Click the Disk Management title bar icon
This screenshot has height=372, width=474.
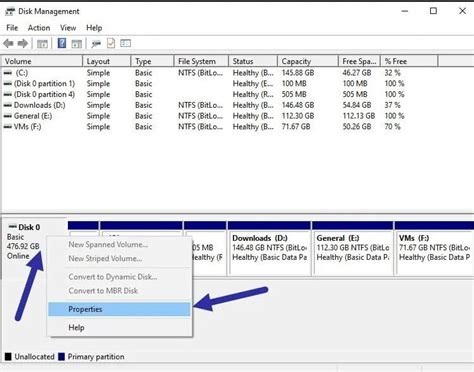point(10,11)
